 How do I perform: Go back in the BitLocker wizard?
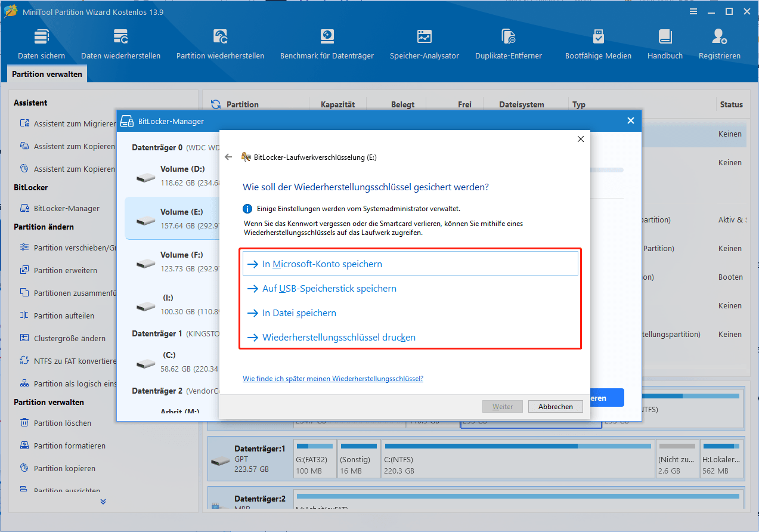[228, 157]
